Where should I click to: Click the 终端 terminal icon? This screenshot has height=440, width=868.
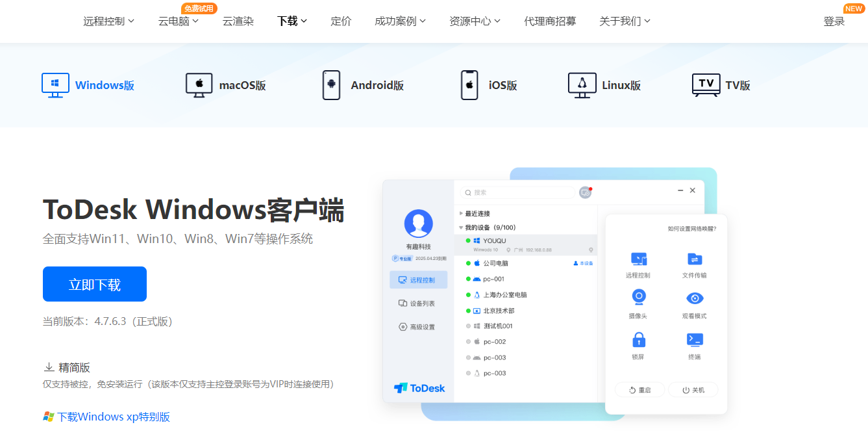tap(695, 339)
